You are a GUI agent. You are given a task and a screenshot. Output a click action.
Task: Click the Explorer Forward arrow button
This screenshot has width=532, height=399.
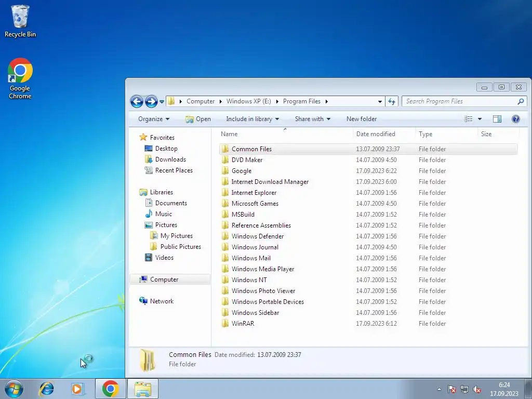[x=151, y=101]
